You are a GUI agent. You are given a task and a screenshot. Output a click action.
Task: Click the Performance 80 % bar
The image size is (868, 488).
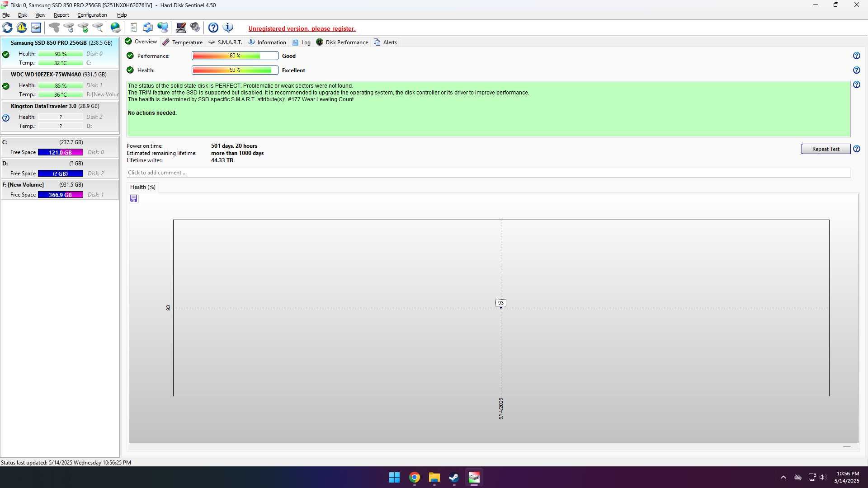click(x=235, y=56)
